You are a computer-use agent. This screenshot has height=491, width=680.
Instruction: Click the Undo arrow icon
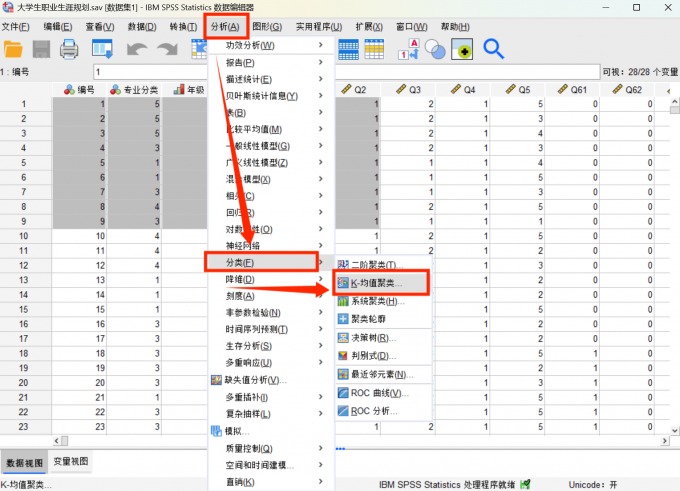pyautogui.click(x=137, y=49)
